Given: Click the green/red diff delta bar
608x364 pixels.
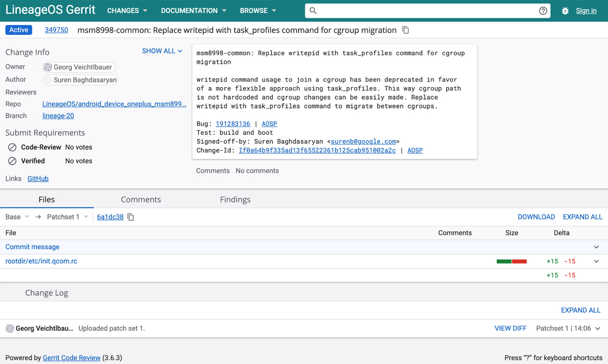Looking at the screenshot, I should point(511,261).
